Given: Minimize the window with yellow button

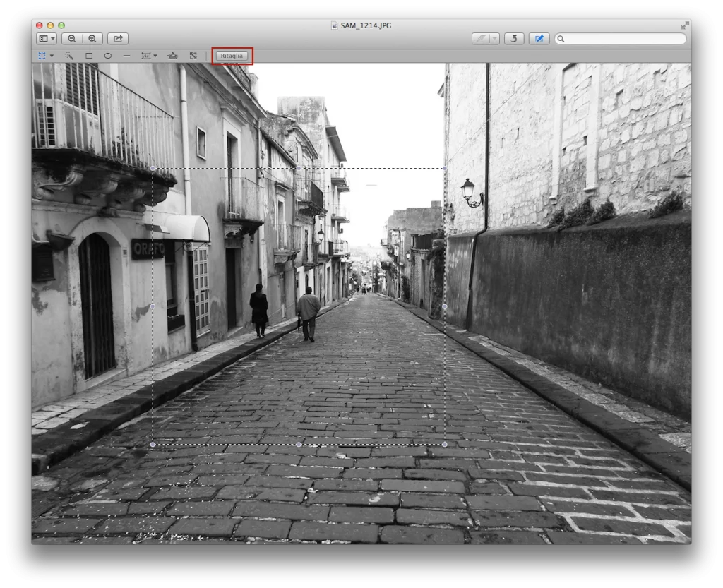Looking at the screenshot, I should (50, 25).
